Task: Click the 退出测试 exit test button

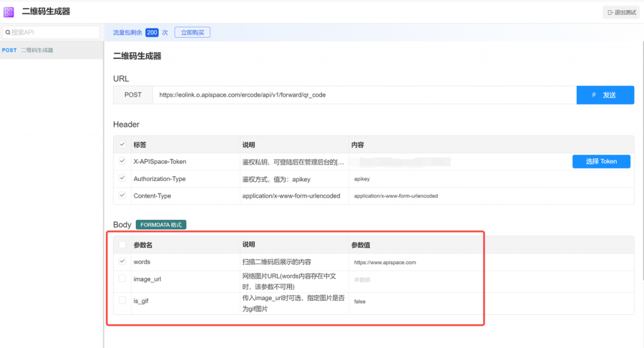Action: (x=621, y=13)
